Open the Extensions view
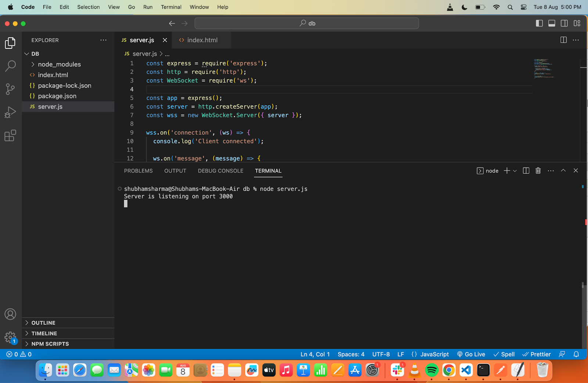 (10, 136)
